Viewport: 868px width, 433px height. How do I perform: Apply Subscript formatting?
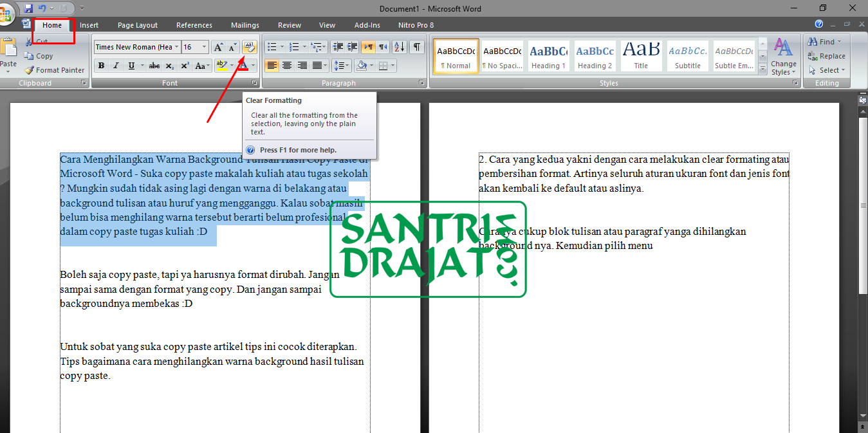coord(169,66)
